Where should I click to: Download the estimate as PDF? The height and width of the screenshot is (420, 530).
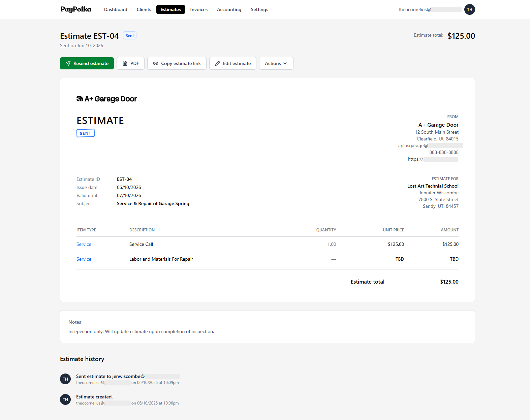point(130,63)
